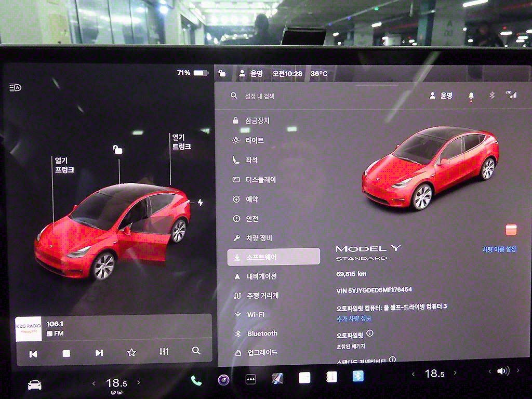The image size is (532, 399).
Task: Open the phone app in bottom dock
Action: (x=196, y=380)
